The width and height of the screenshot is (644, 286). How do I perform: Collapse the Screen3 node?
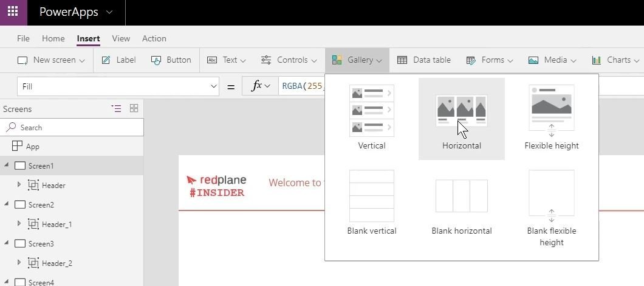6,243
